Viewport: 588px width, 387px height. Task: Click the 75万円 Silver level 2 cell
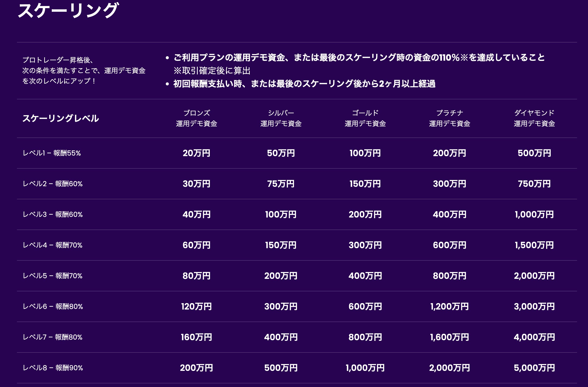point(281,184)
